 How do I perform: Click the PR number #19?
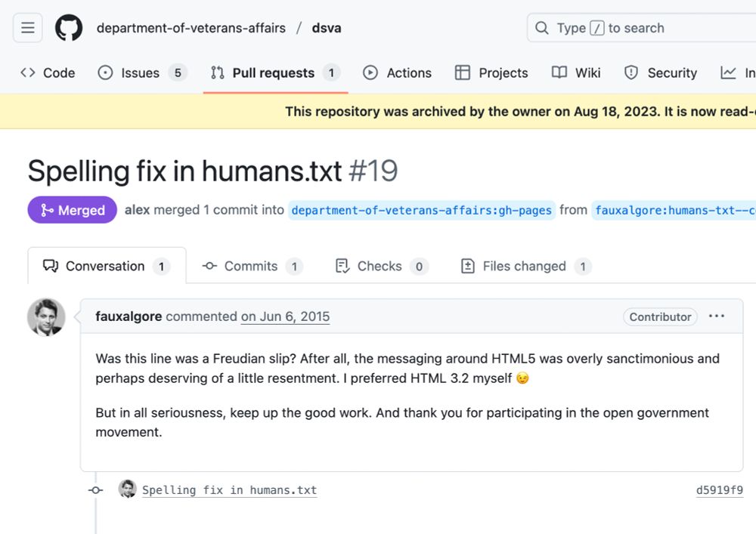pos(373,171)
